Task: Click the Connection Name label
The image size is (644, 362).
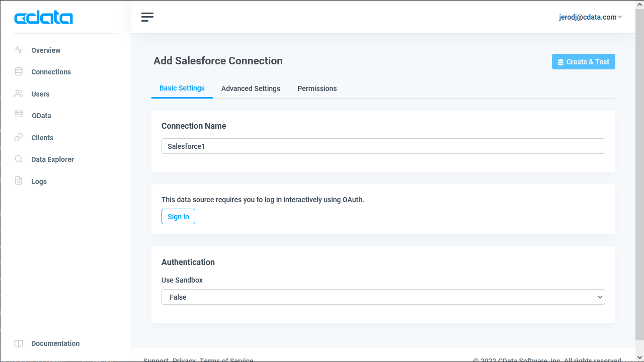Action: coord(194,126)
